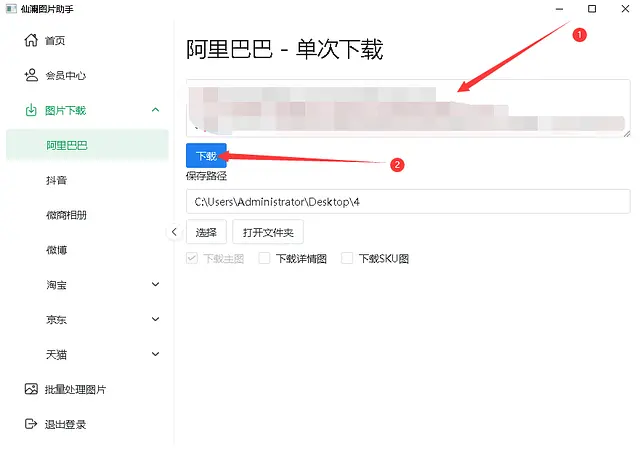
Task: Expand the 淘宝 submenu
Action: (156, 284)
